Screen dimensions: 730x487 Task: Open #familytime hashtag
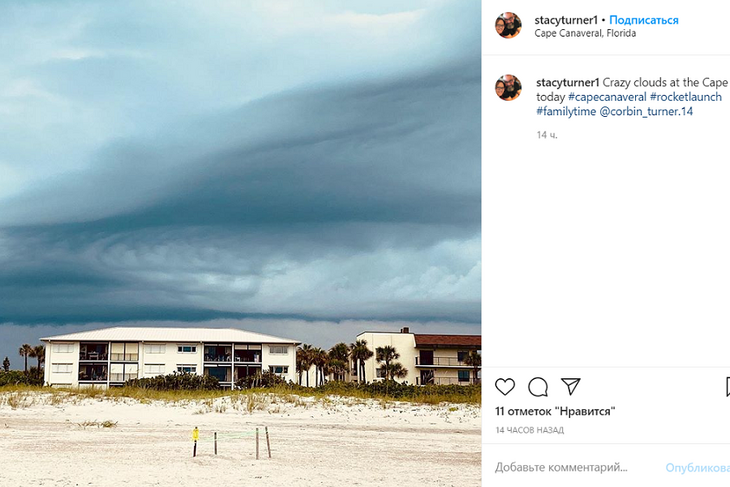pos(566,111)
